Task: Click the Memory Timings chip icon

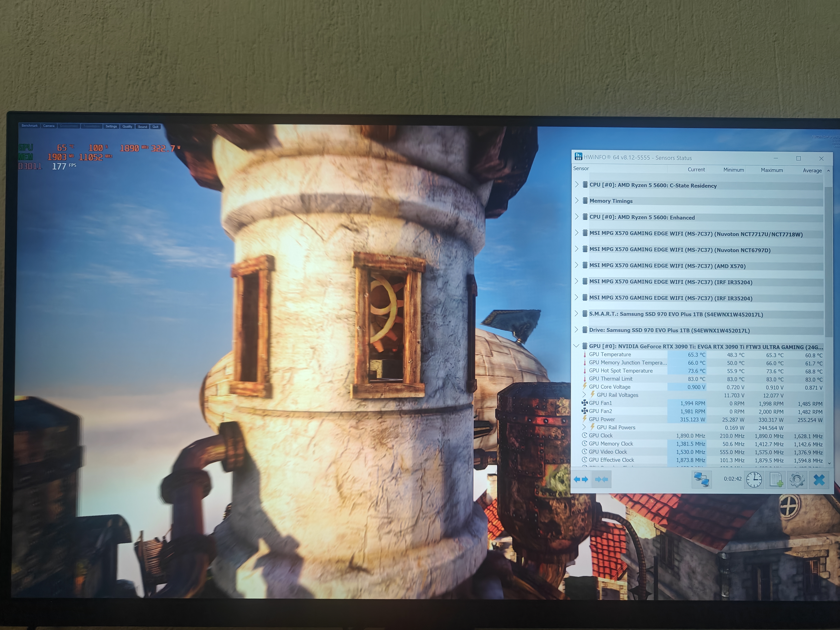Action: (585, 201)
